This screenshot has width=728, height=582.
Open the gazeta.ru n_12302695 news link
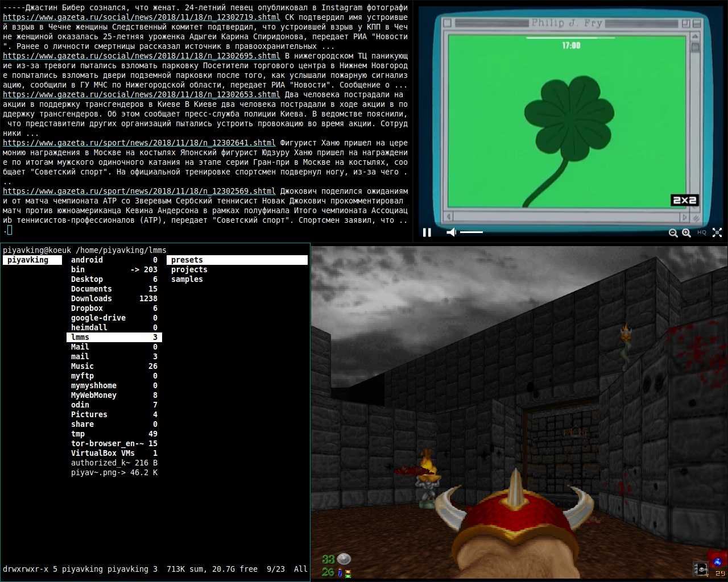point(141,56)
